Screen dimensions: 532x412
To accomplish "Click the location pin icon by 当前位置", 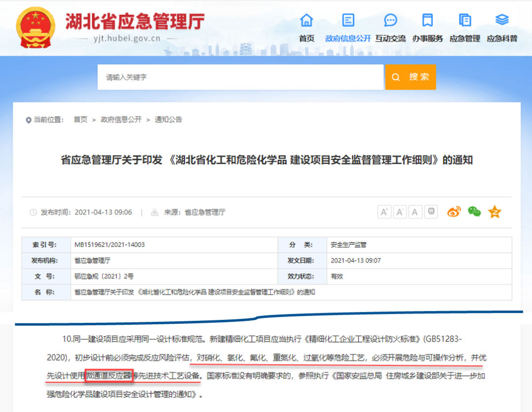I will 29,120.
